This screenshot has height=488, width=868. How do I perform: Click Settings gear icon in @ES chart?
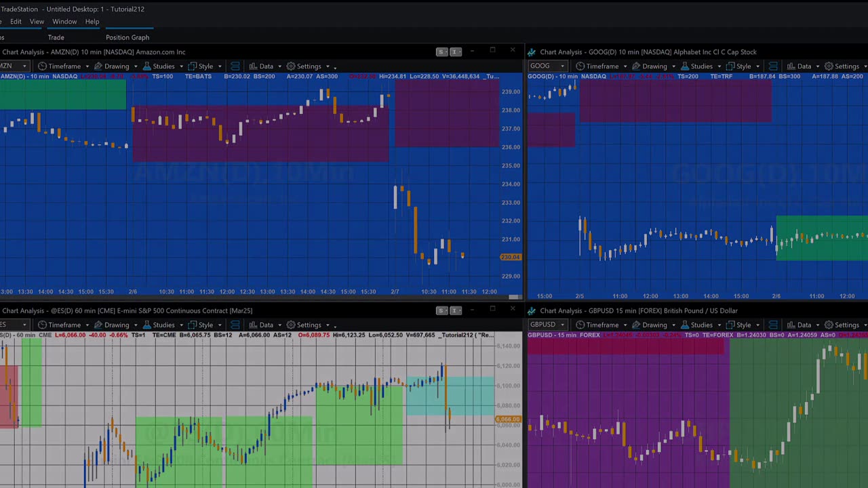click(x=291, y=325)
